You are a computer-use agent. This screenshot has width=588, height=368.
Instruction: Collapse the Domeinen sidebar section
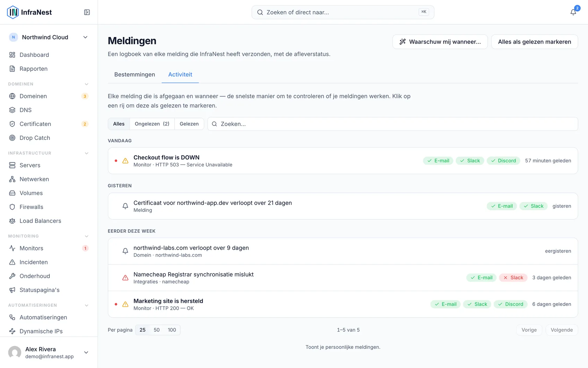click(x=87, y=84)
